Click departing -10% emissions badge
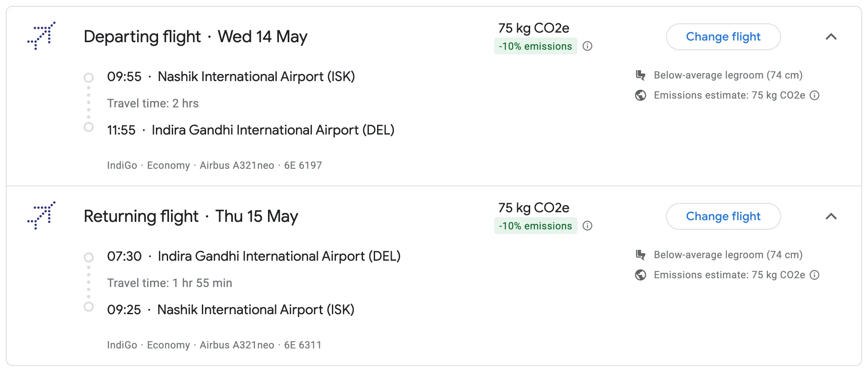 point(535,46)
